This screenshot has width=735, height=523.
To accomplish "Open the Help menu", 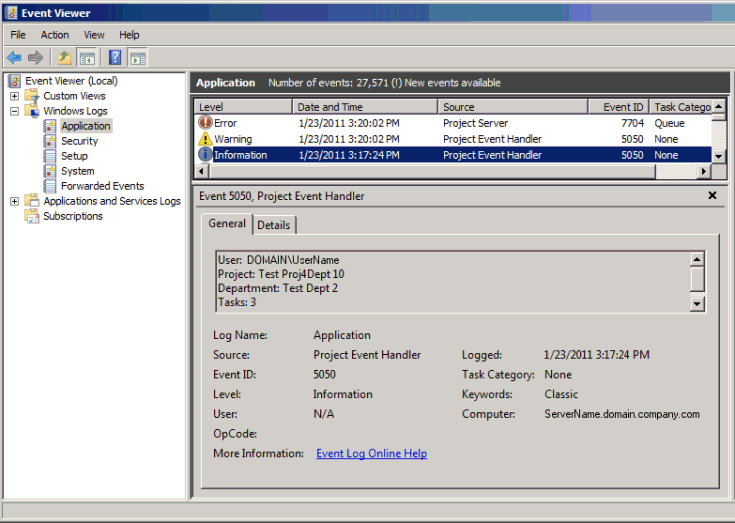I will click(129, 35).
